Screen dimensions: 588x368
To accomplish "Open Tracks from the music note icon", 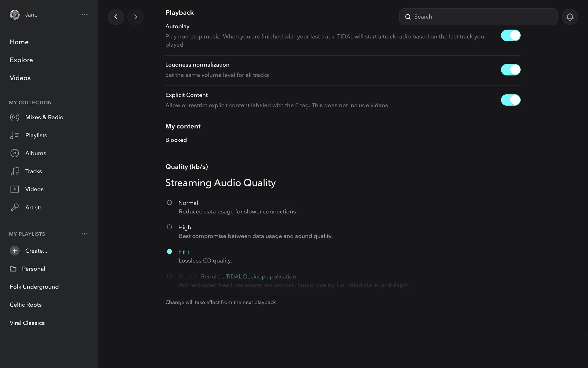I will tap(15, 171).
